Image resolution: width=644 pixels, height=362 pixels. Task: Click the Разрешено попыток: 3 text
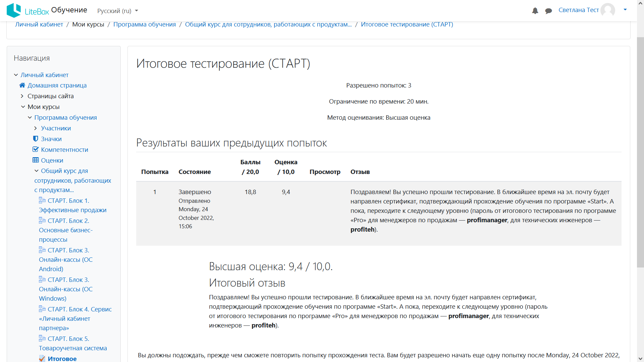coord(379,85)
